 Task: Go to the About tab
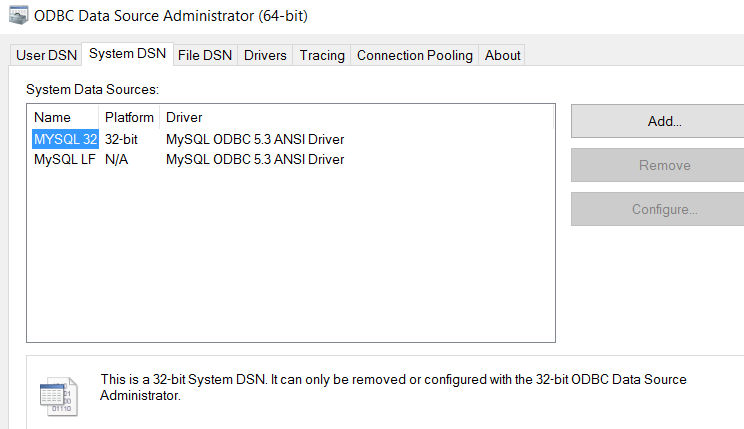[502, 55]
